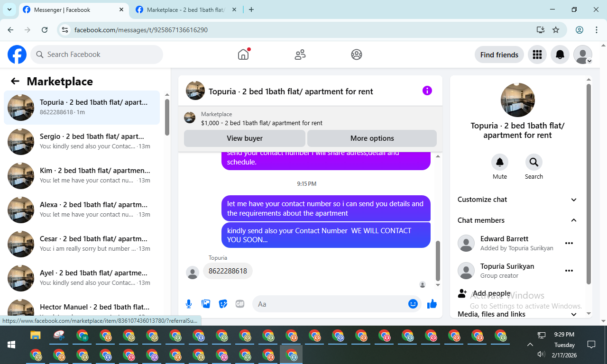
Task: Click the Edward Barrett member name
Action: click(504, 239)
